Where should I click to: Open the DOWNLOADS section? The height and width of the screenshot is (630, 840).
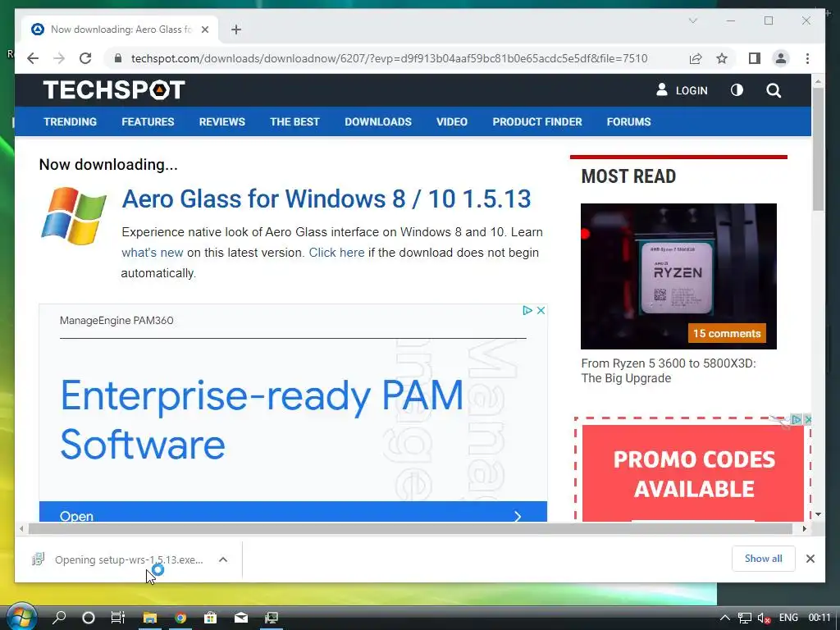click(378, 121)
